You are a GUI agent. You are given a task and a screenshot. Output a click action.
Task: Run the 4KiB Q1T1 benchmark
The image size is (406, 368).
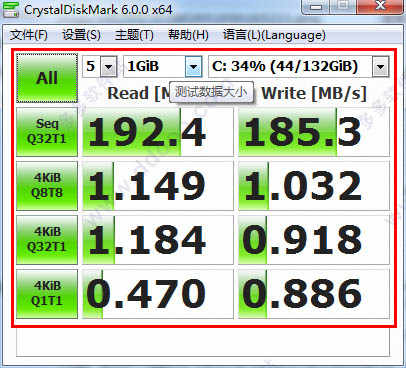pos(47,294)
